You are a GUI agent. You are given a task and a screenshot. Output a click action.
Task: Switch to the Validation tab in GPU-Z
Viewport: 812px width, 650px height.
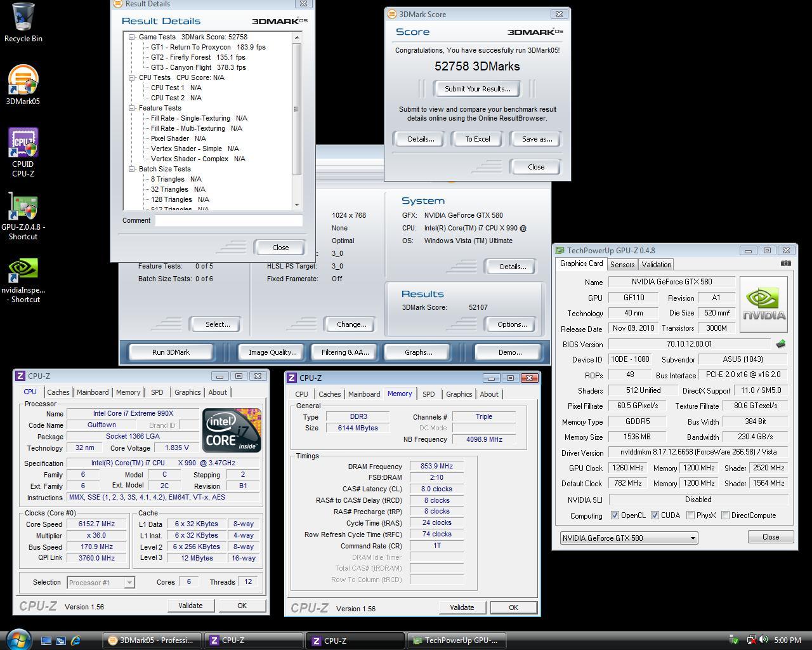click(657, 265)
